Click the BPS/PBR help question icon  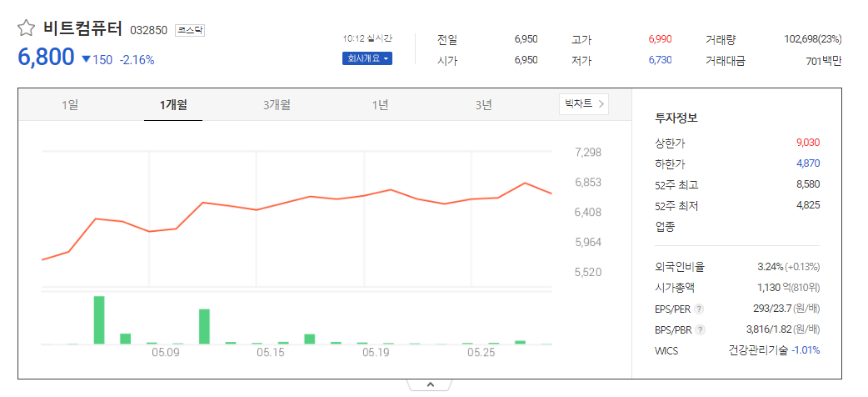tap(701, 330)
